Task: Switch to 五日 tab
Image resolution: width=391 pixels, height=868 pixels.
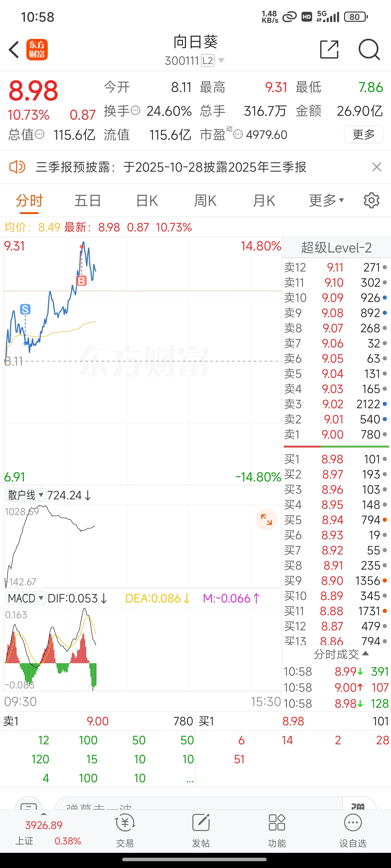Action: point(88,200)
